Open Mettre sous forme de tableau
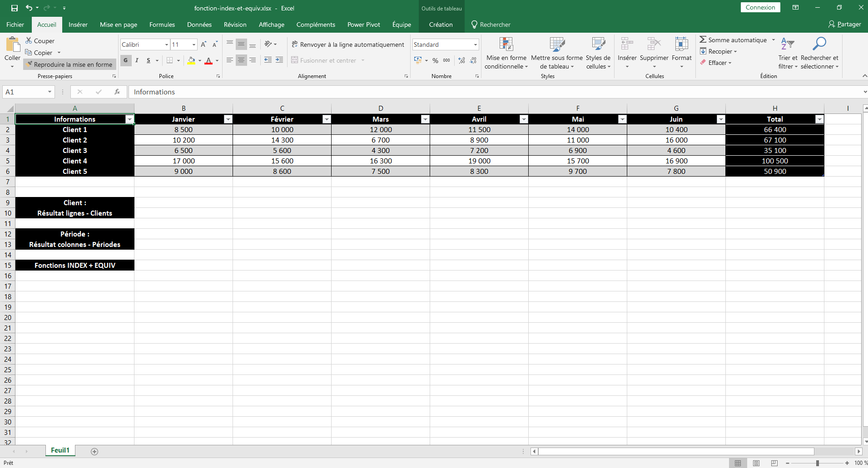Screen dimensions: 868x468 (557, 54)
